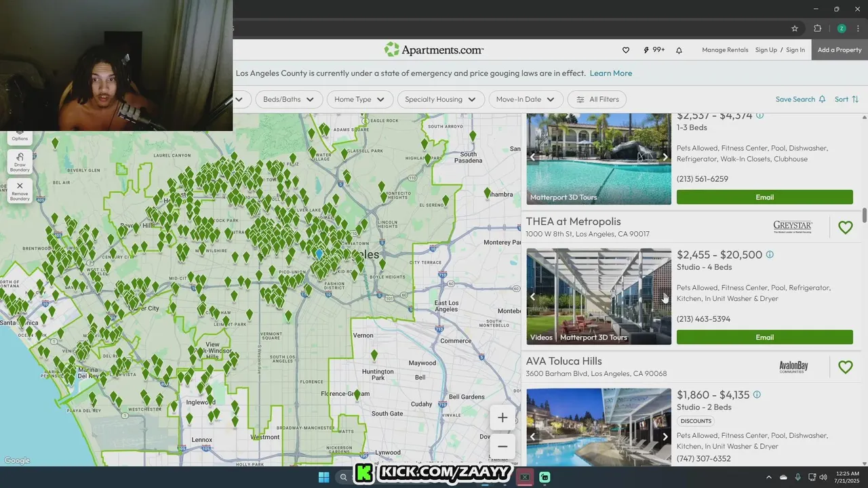Open browser extensions puzzle icon

[x=818, y=28]
